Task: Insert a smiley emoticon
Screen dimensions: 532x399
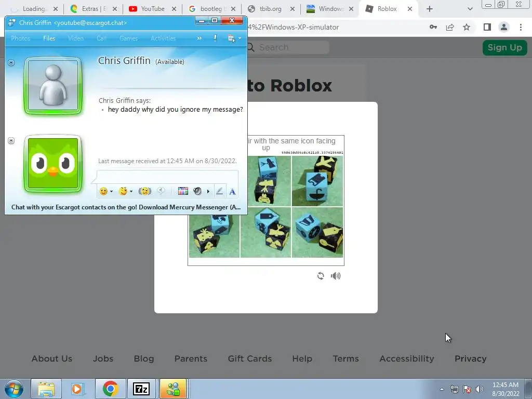Action: pos(103,191)
